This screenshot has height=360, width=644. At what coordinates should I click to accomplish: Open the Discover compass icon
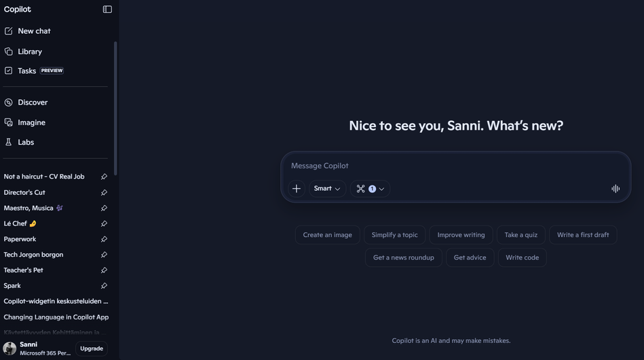coord(8,103)
